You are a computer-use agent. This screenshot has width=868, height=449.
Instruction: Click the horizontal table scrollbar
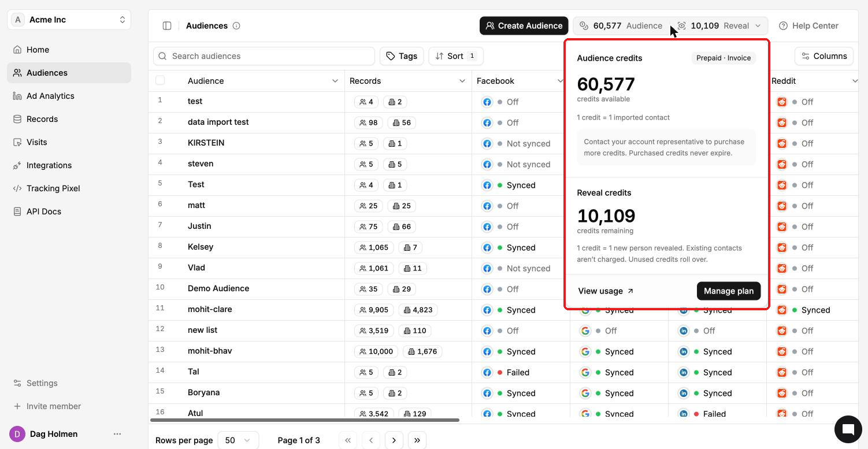click(x=305, y=420)
